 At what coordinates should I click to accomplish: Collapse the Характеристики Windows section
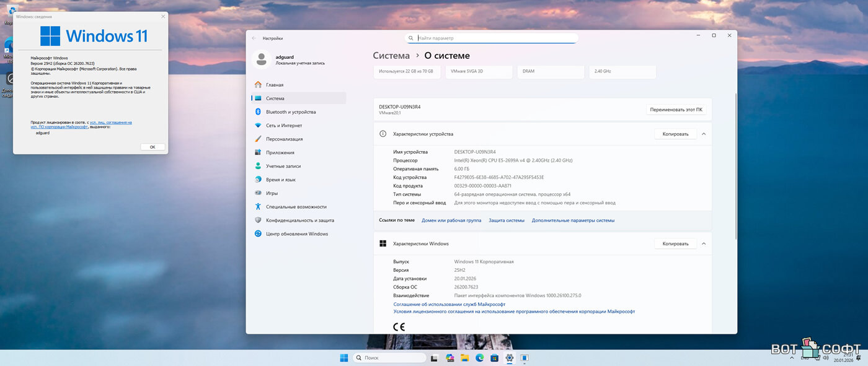tap(704, 244)
